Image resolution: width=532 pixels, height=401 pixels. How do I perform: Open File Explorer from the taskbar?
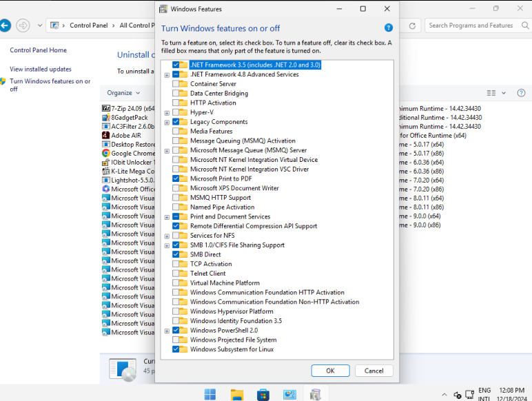click(237, 394)
